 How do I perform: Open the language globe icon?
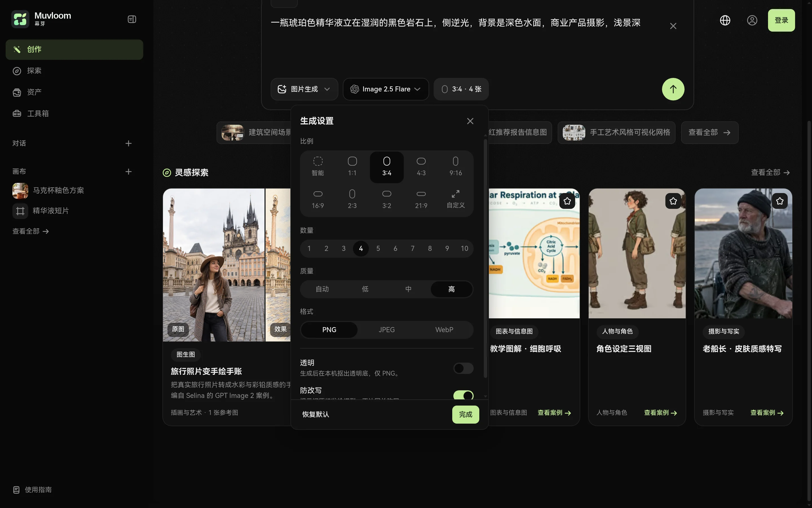tap(725, 21)
